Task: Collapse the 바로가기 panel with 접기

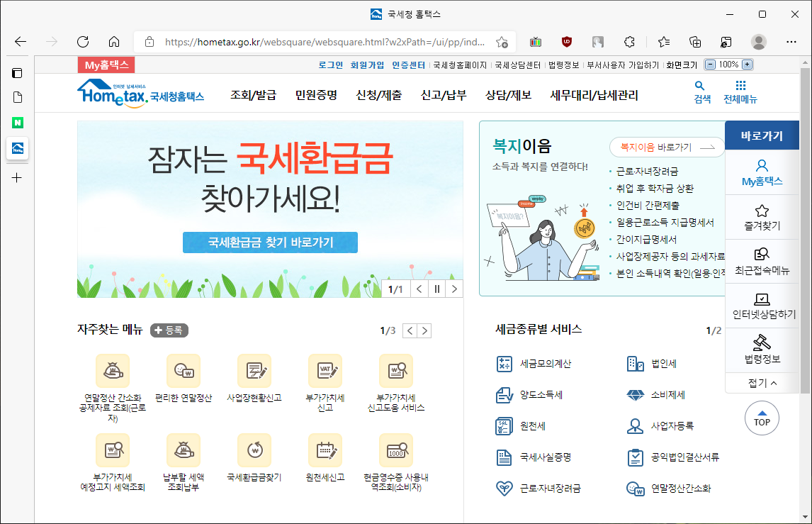Action: pos(762,383)
